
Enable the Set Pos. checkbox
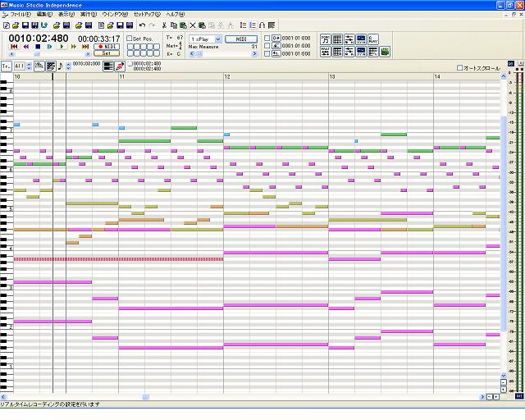click(x=130, y=39)
